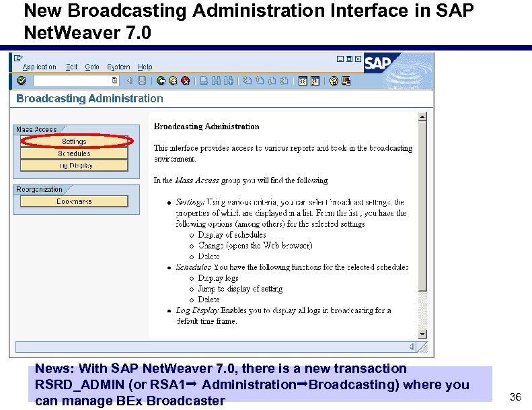Screen dimensions: 532x410
Task: Click the scroll up arrow of help text
Action: (x=422, y=117)
